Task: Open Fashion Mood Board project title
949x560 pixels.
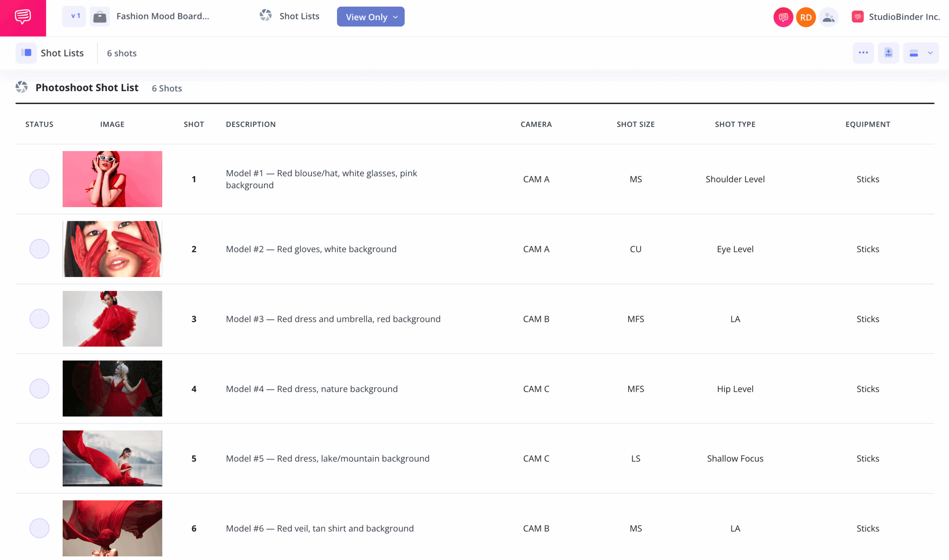Action: coord(162,16)
